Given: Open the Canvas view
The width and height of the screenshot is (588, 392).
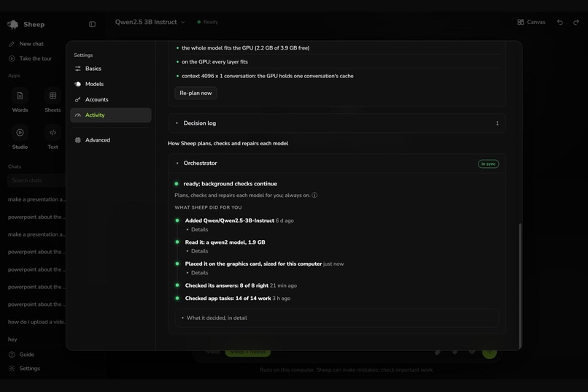Looking at the screenshot, I should [x=531, y=22].
